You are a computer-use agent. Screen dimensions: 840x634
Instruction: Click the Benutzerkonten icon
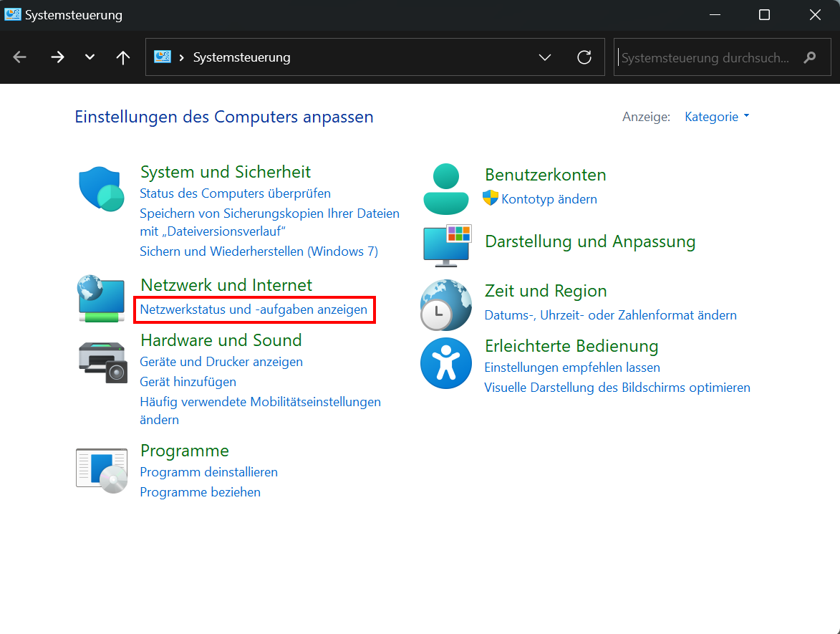coord(445,188)
